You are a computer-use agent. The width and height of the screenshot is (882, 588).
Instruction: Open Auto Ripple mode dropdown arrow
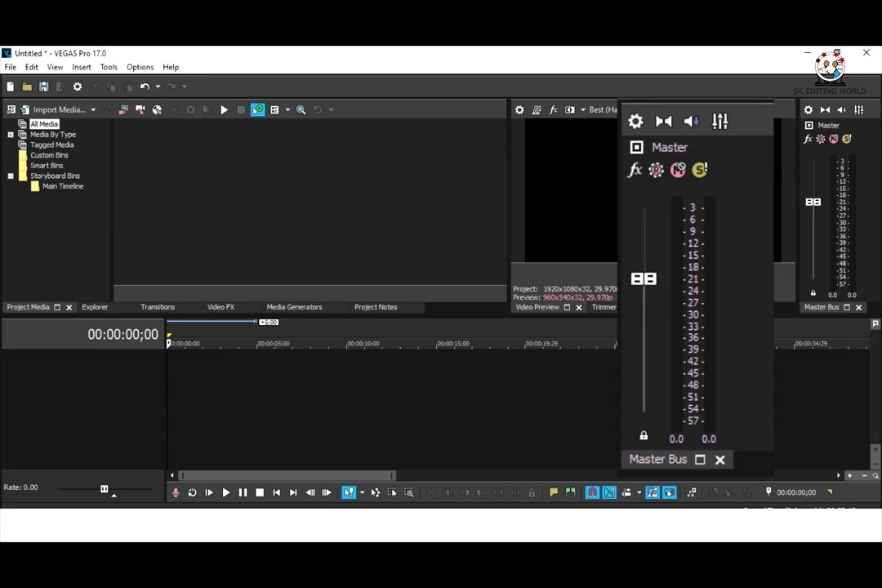point(639,492)
